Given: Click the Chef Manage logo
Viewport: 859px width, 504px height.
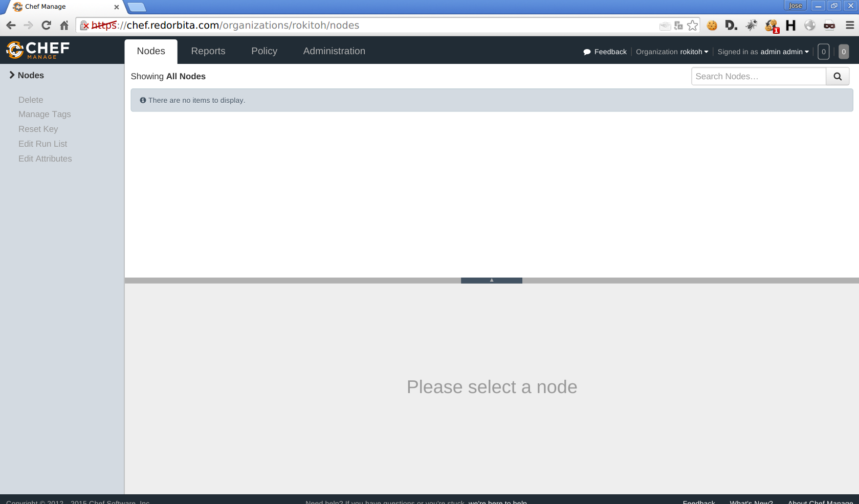Looking at the screenshot, I should pos(38,50).
